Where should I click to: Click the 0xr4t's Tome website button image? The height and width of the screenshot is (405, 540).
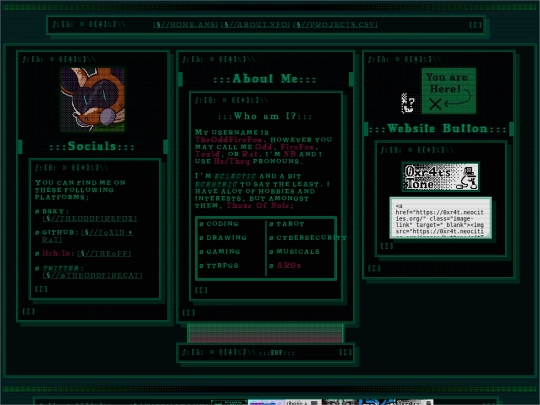coord(440,177)
